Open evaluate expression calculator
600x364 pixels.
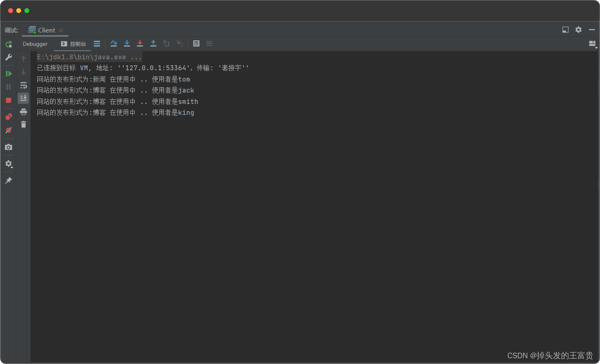coord(196,43)
